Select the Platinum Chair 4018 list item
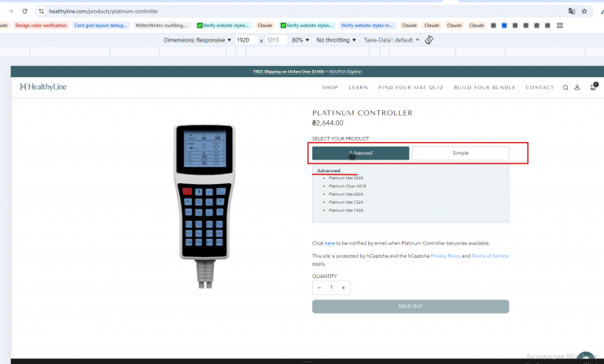The width and height of the screenshot is (604, 364). [348, 186]
